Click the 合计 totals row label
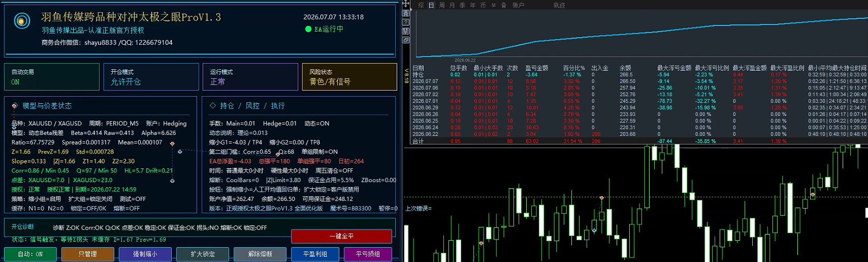Screen dimensions: 868x262 click(418, 141)
